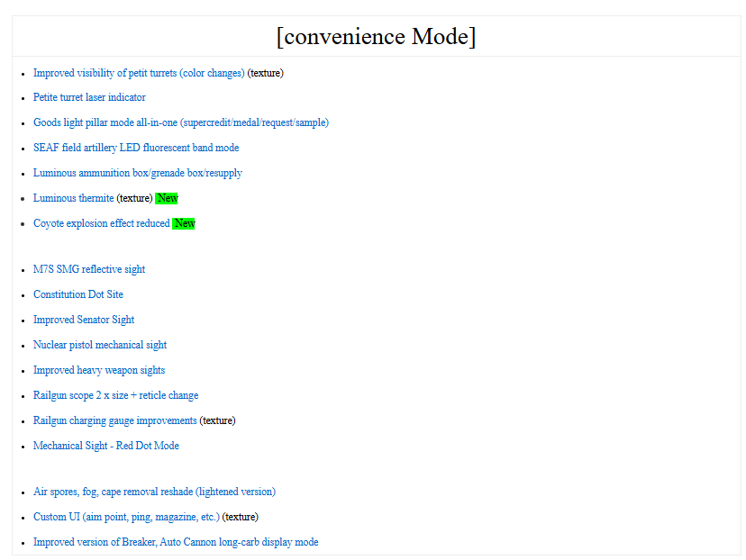
Task: Click the green 'New' badge beside Luminous thermite
Action: [167, 198]
